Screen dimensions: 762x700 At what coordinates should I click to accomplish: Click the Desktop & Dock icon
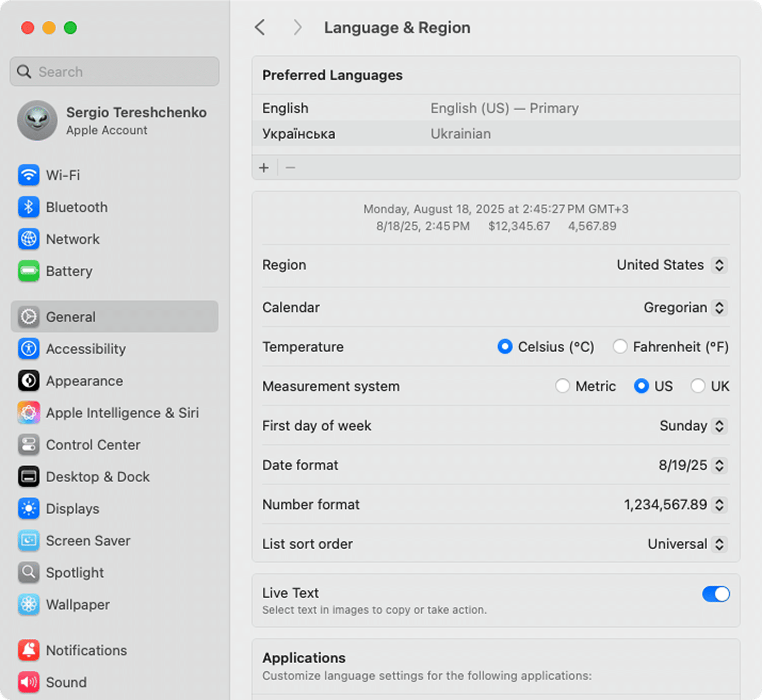coord(29,477)
